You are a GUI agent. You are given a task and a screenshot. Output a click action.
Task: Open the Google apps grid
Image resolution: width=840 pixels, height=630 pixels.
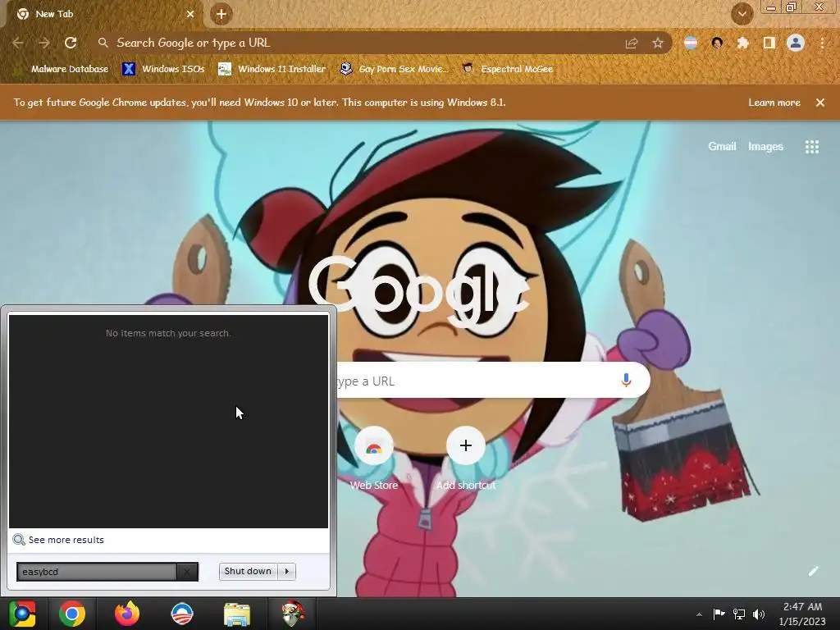[x=812, y=147]
